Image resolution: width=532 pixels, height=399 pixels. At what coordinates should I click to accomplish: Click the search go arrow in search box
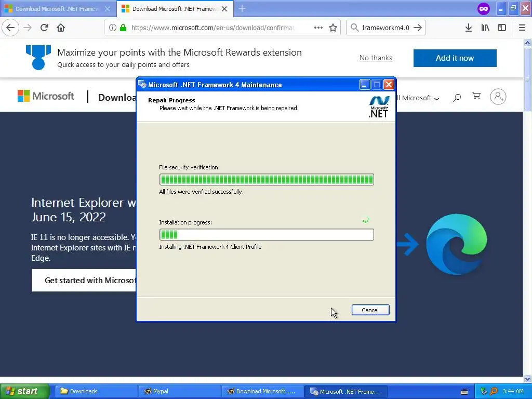(x=418, y=28)
